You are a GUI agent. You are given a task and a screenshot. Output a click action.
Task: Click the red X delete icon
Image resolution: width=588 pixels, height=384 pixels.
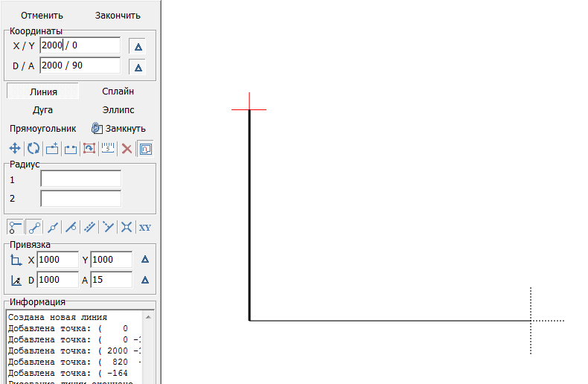(127, 149)
